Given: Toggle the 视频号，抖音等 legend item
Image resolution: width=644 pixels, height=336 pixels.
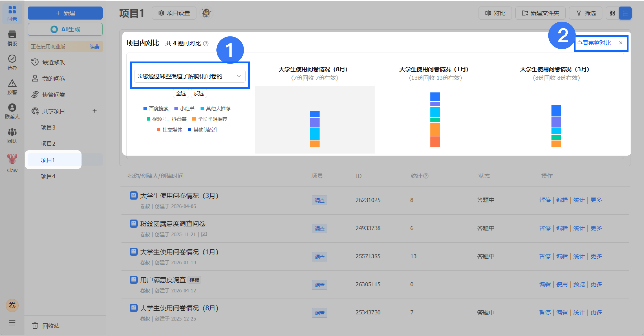Looking at the screenshot, I should pos(167,119).
